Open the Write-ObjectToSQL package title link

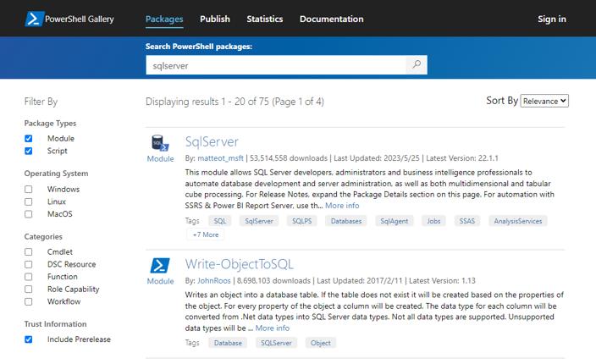239,264
